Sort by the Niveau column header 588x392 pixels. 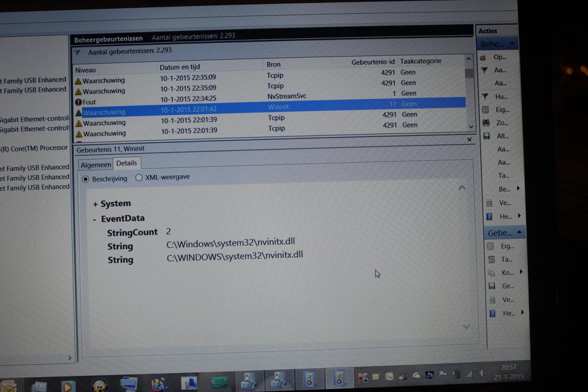[115, 70]
